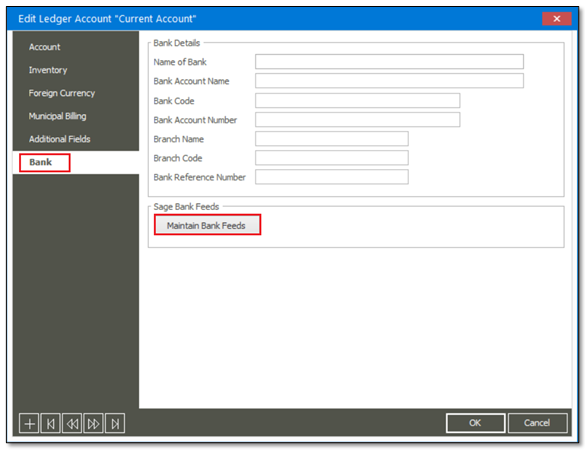The image size is (585, 453).
Task: Go to the first record icon
Action: [50, 424]
